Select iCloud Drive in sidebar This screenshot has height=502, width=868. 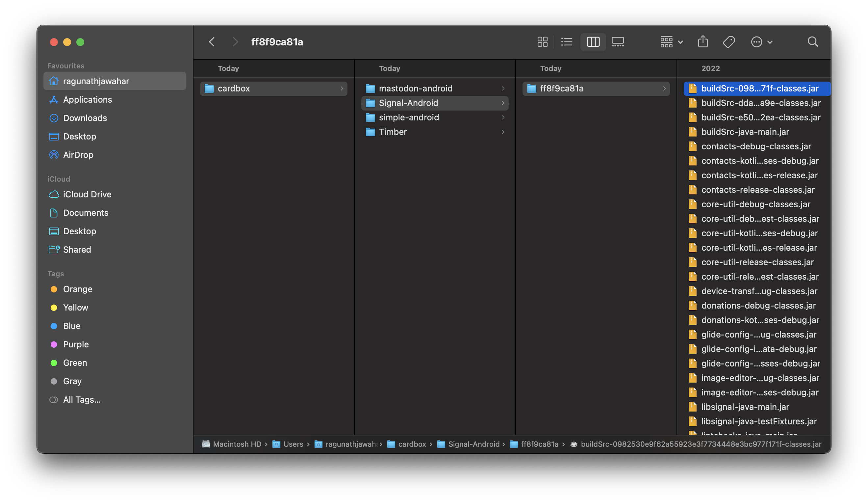[87, 194]
